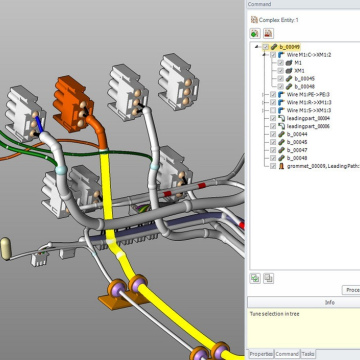Click the bundle icon of b_00047
Viewport: 360px width, 360px height.
tap(281, 150)
